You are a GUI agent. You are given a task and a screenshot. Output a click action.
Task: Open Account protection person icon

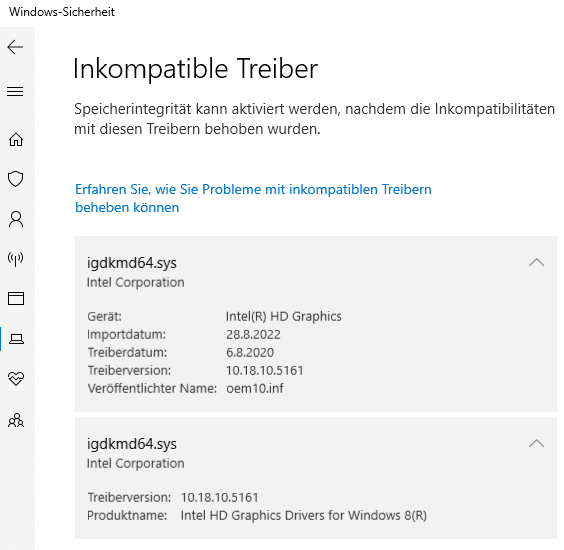click(x=16, y=219)
